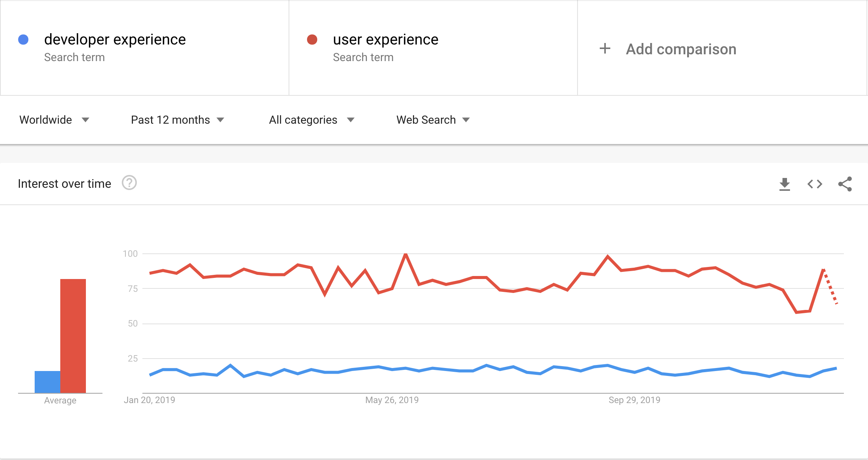Image resolution: width=868 pixels, height=460 pixels.
Task: Share the Interest over time chart
Action: [845, 184]
